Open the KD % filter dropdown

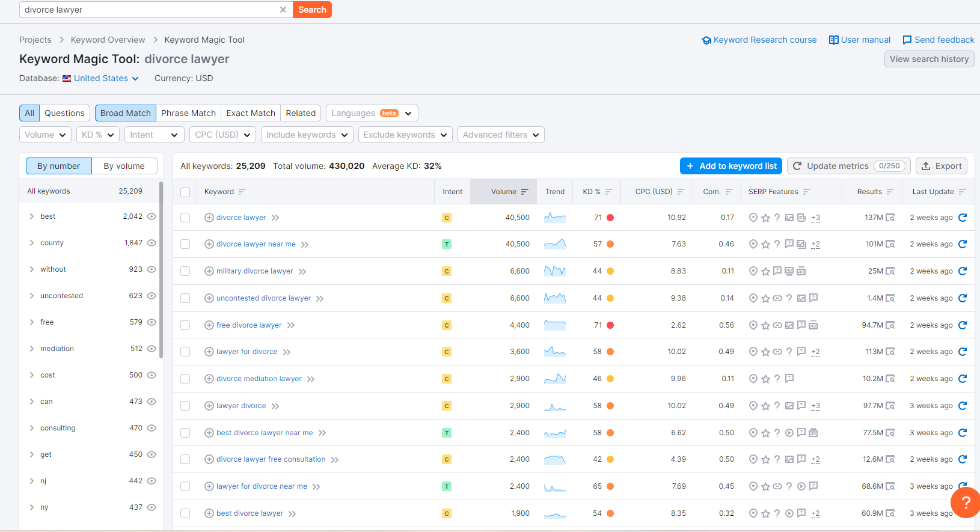point(98,135)
